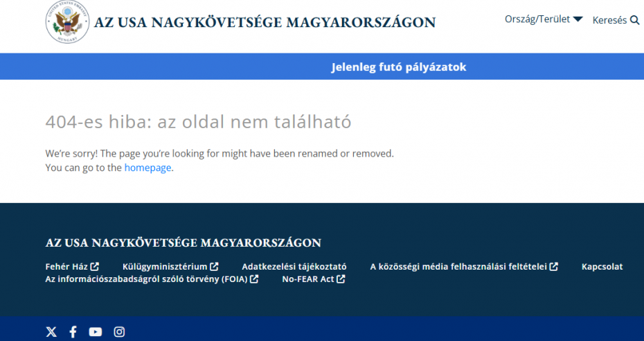Click the US Embassy seal logo

pos(66,23)
